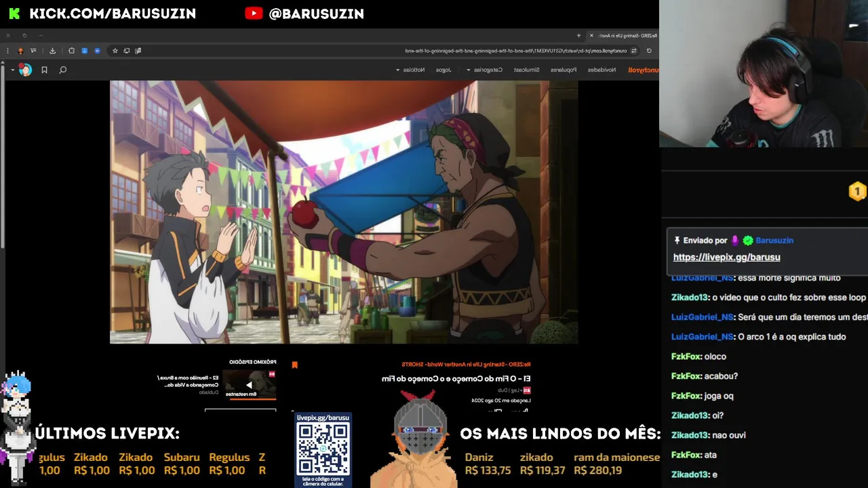Screen dimensions: 868x488
Task: Add episode to watchlist with orange bookmark
Action: (x=294, y=365)
